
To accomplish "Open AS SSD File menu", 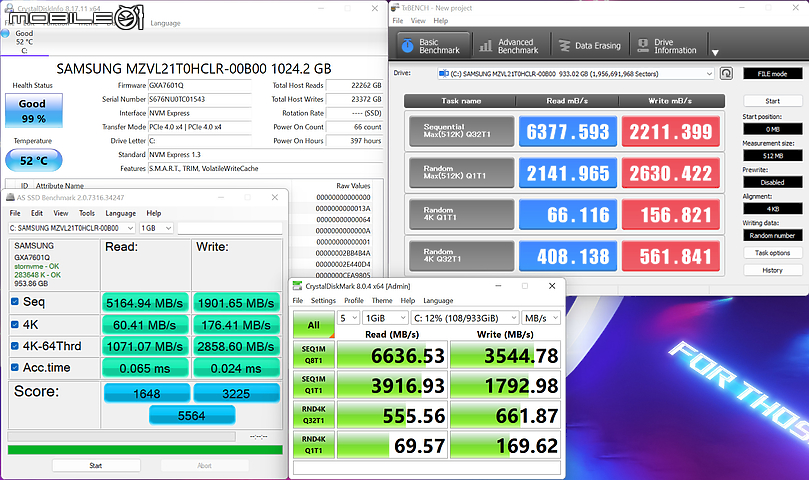I will 15,213.
